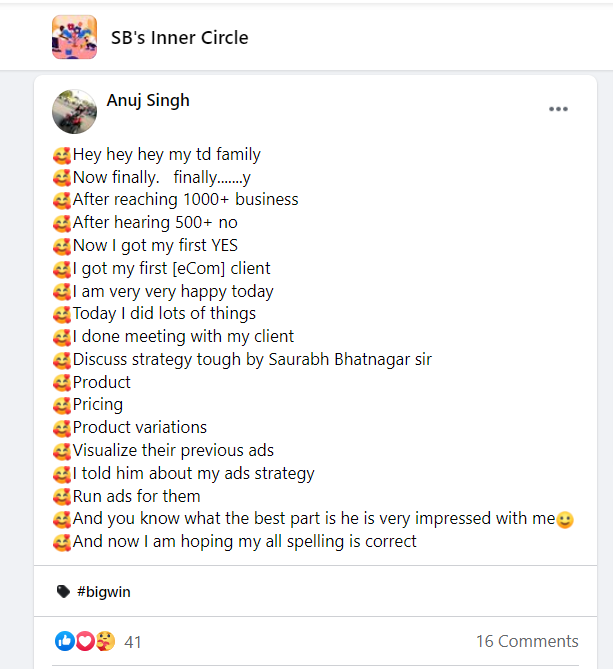
Task: Click the Care hugging-heart reaction icon
Action: [105, 641]
